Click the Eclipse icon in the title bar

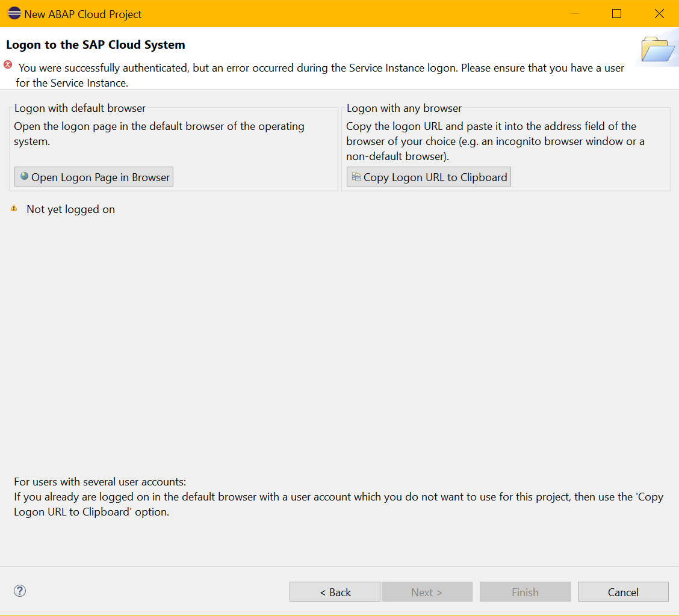click(14, 13)
